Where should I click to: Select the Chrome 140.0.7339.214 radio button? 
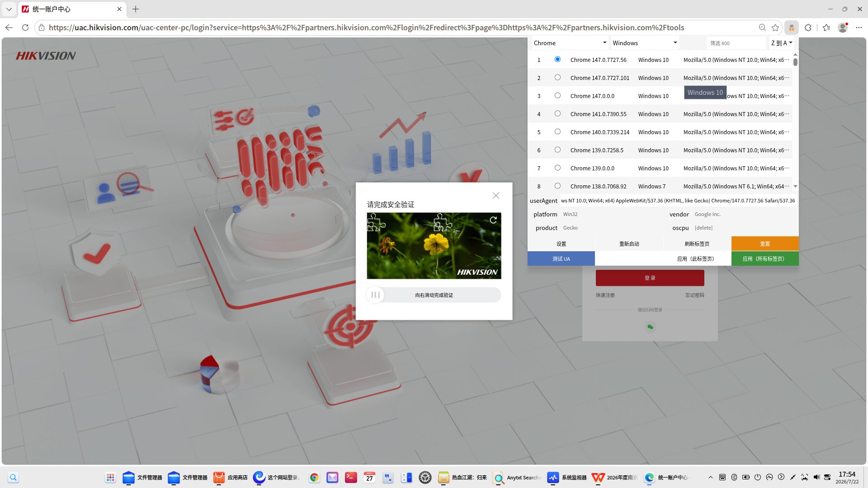[x=557, y=131]
